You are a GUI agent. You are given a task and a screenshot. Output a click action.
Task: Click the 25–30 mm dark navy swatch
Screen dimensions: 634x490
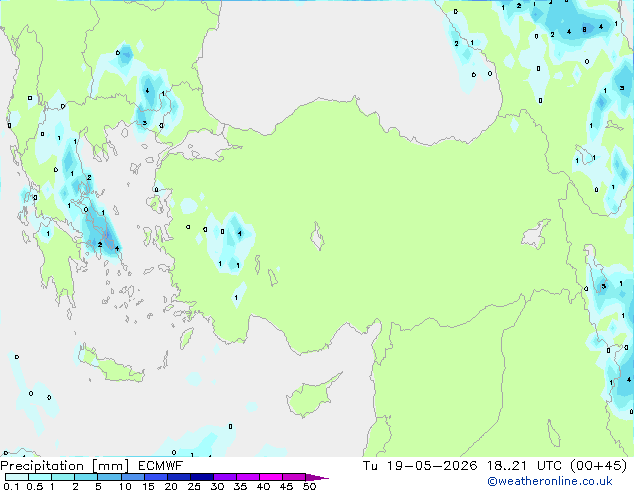[201, 477]
